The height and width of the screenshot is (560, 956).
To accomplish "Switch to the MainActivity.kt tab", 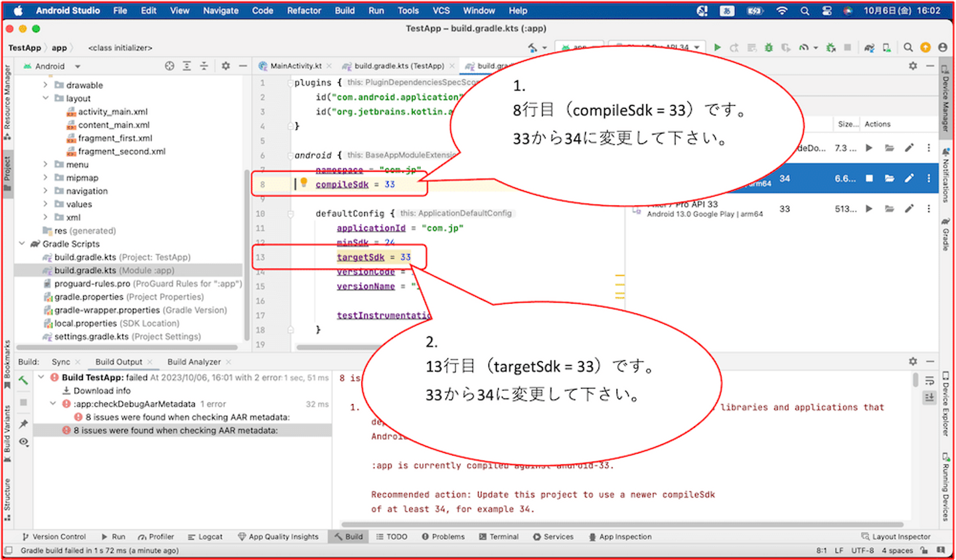I will [x=295, y=66].
